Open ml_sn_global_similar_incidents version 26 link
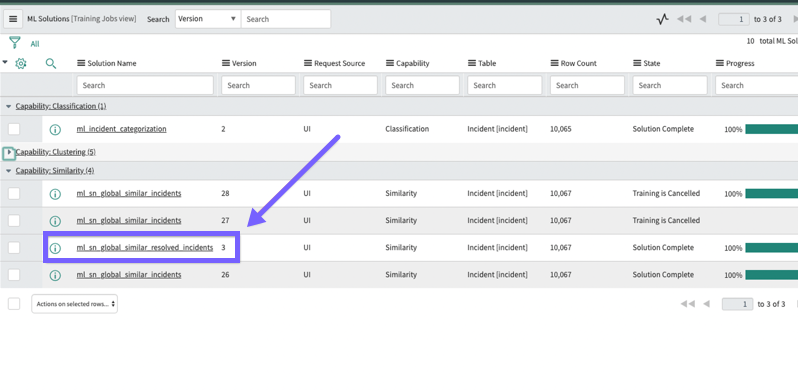 click(x=129, y=274)
